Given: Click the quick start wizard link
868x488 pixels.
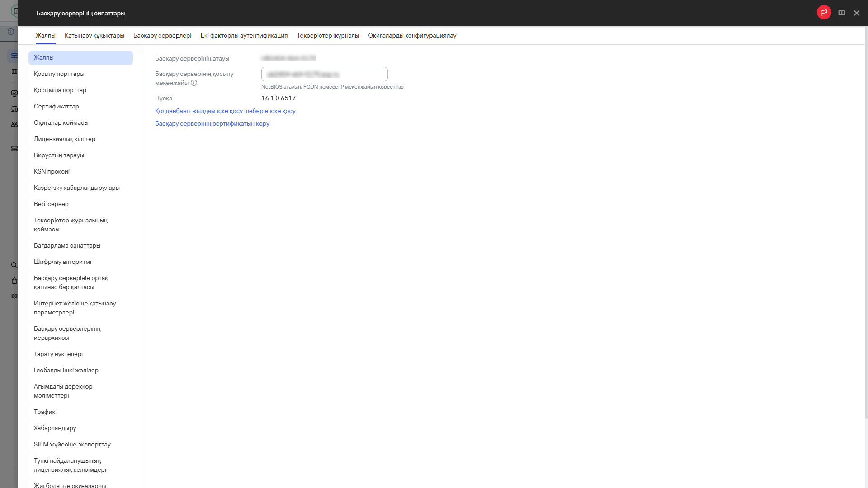Looking at the screenshot, I should 225,111.
